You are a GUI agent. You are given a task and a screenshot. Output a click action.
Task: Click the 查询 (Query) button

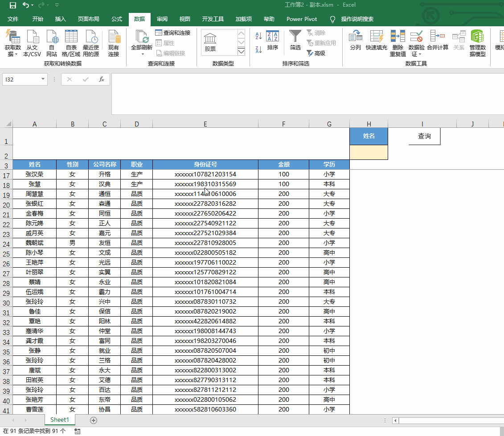pos(424,136)
